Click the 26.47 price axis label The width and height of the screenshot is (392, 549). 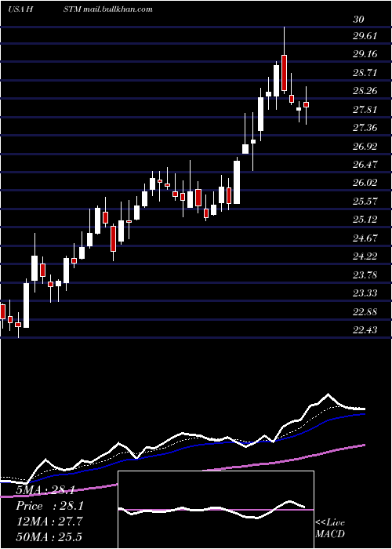tap(365, 165)
